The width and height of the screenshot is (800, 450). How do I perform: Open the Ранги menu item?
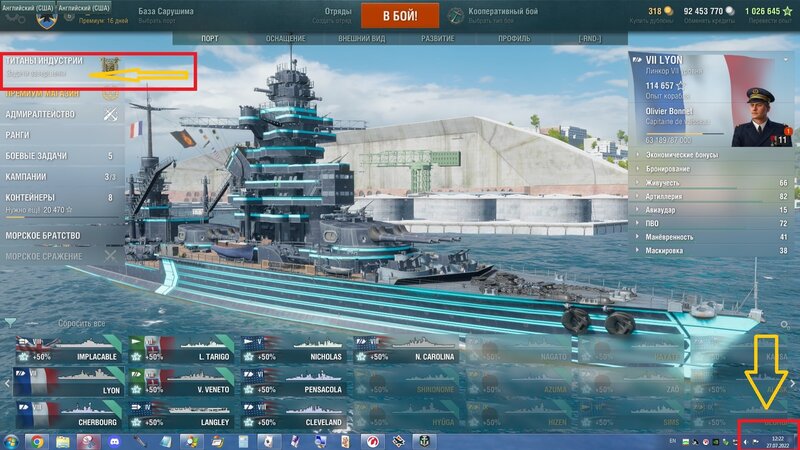(62, 135)
